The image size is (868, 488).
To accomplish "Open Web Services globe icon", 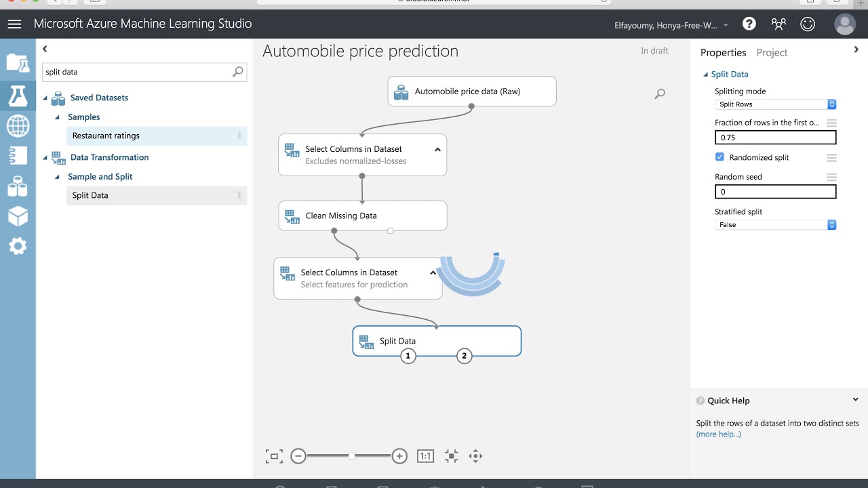I will coord(18,125).
